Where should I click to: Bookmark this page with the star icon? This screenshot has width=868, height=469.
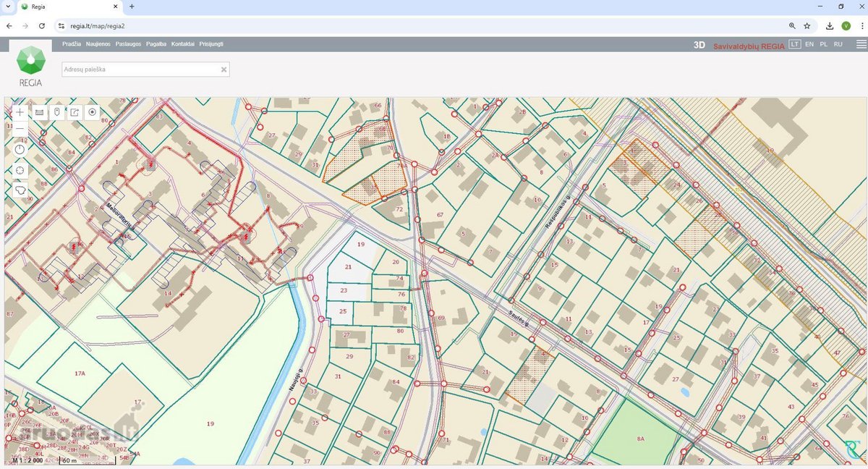click(807, 25)
